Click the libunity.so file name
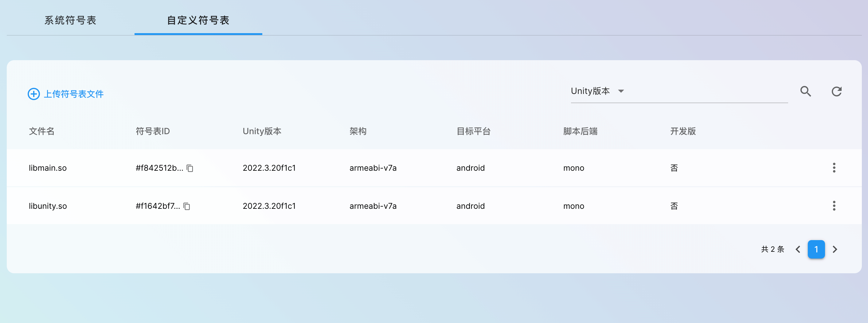This screenshot has height=323, width=868. click(48, 206)
